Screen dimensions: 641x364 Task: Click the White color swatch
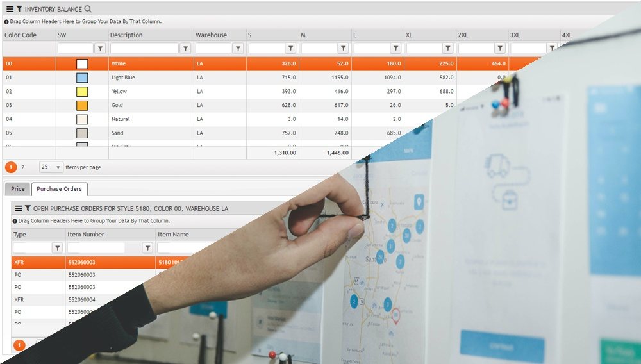pyautogui.click(x=82, y=63)
